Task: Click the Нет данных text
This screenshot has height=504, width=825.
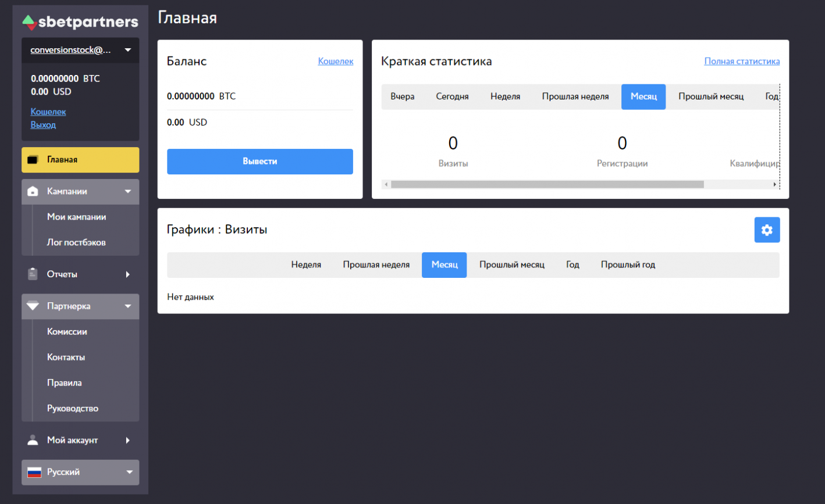Action: 190,297
